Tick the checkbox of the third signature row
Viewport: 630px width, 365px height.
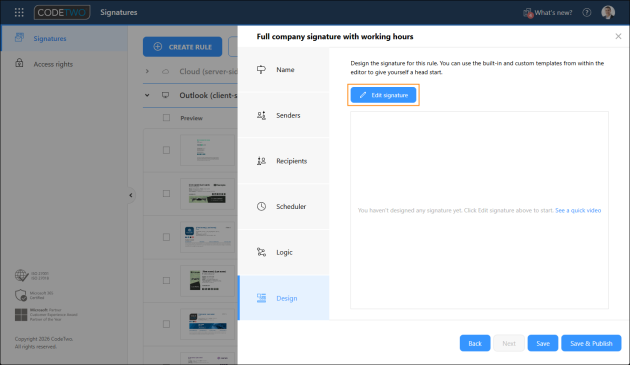(x=166, y=237)
